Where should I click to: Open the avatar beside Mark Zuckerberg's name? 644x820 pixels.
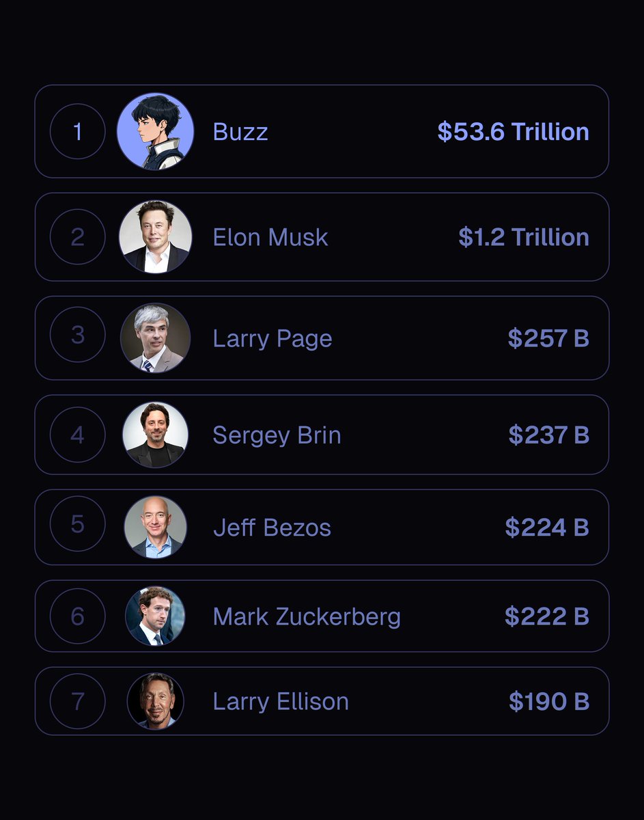155,616
